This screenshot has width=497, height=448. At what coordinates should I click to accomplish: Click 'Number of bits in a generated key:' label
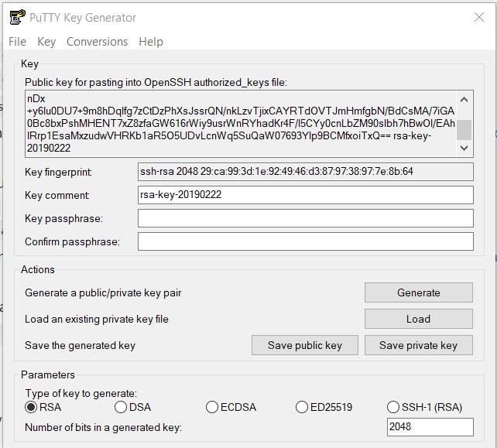coord(103,427)
